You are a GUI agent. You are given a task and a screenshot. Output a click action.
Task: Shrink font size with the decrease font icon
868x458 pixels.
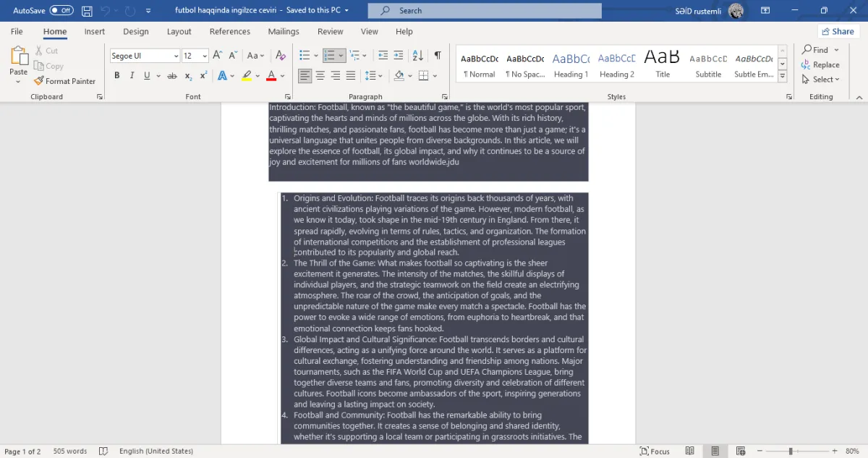[234, 56]
